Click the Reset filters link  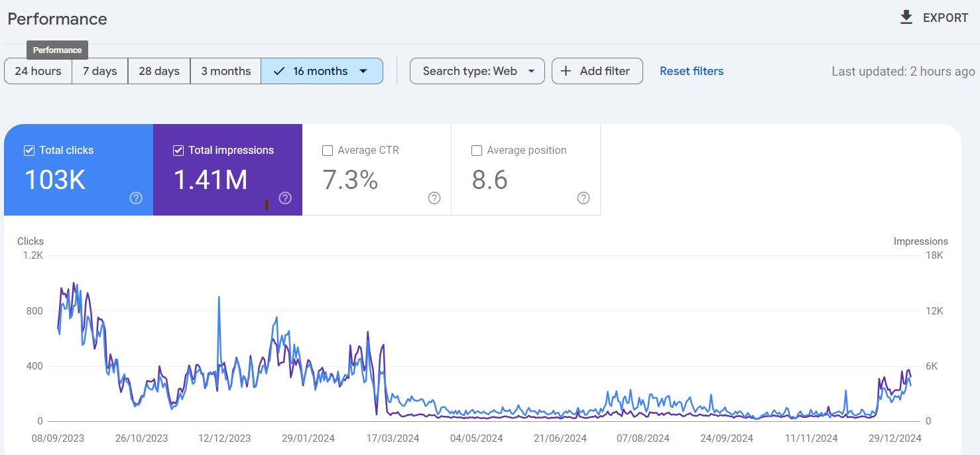(x=692, y=71)
